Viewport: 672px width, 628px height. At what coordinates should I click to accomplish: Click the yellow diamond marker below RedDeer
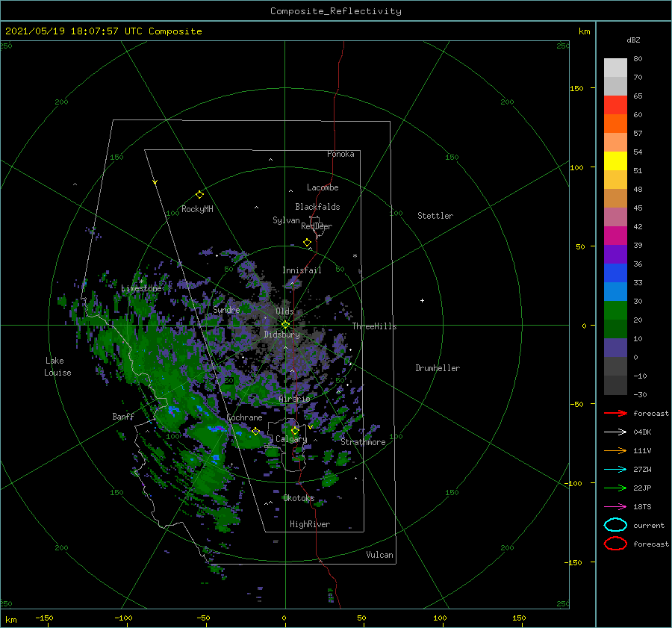[x=308, y=243]
